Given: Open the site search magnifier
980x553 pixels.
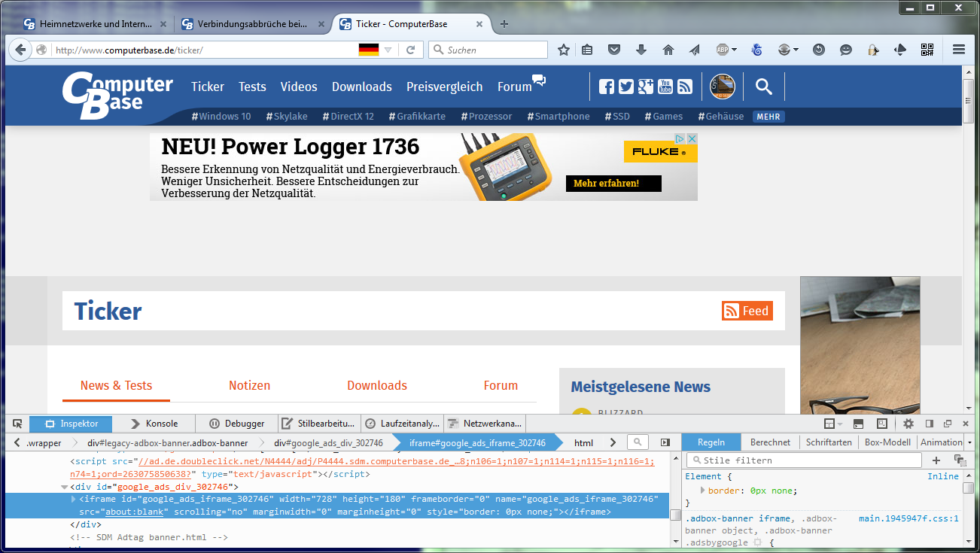Looking at the screenshot, I should 764,87.
